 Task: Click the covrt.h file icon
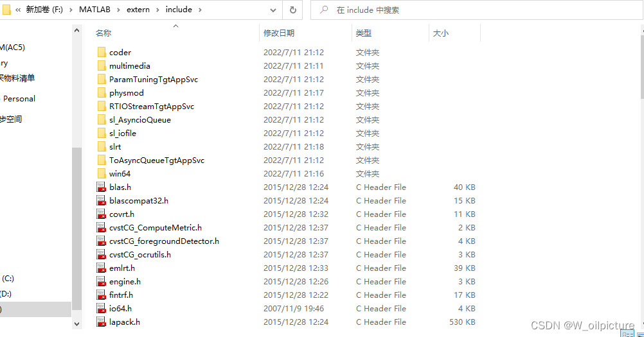[101, 214]
